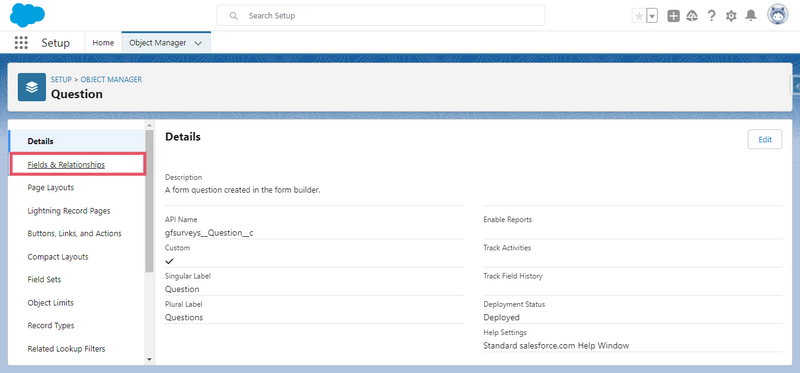Click the Enable Reports label
The width and height of the screenshot is (800, 373).
(x=508, y=219)
